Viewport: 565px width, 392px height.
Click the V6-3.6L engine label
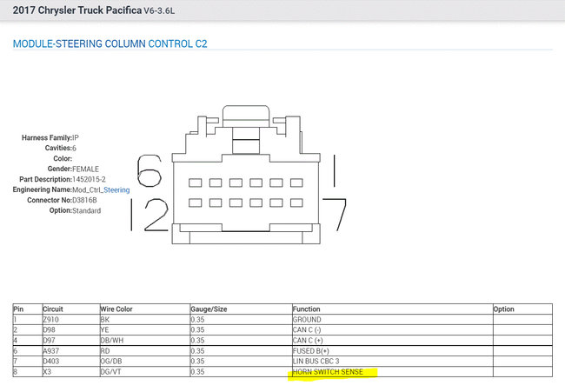click(x=159, y=10)
